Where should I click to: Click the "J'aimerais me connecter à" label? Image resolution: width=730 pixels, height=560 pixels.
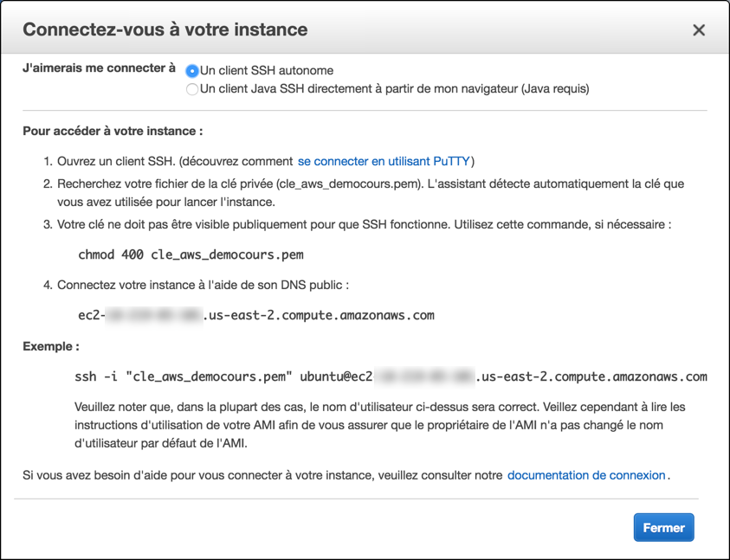(x=99, y=68)
